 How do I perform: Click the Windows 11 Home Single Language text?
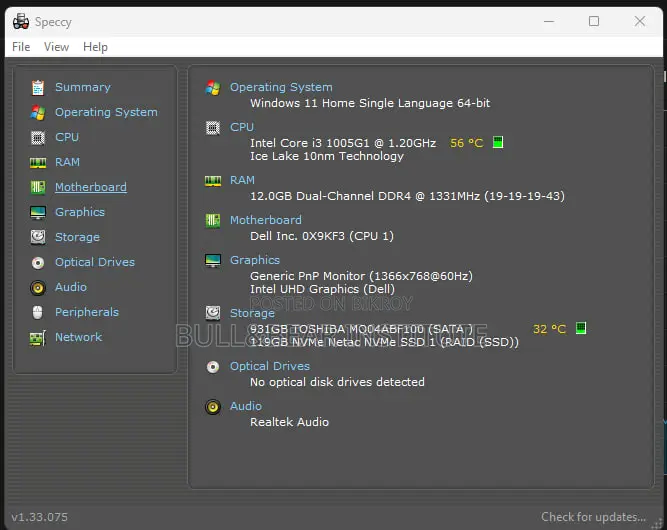click(370, 103)
